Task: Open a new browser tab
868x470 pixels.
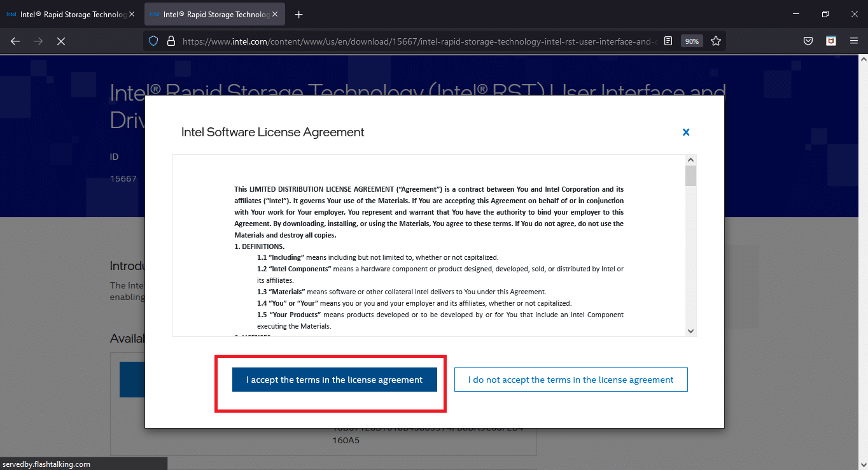Action: point(299,14)
